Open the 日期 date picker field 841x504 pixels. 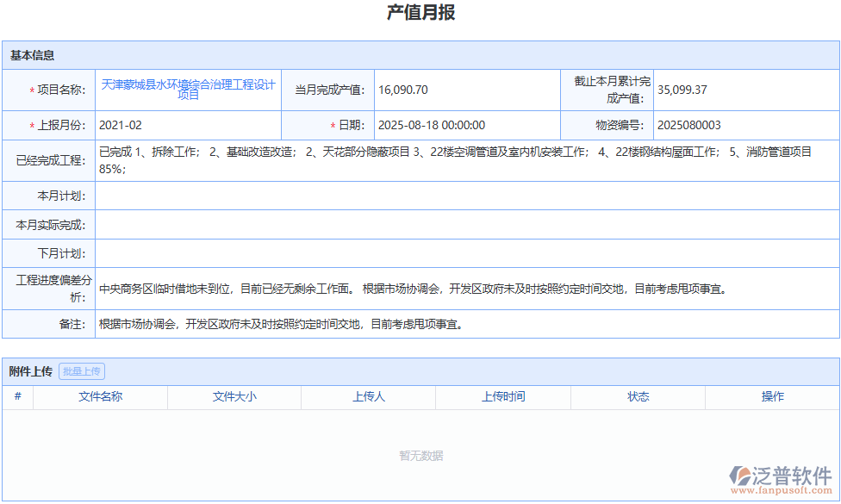pos(468,125)
